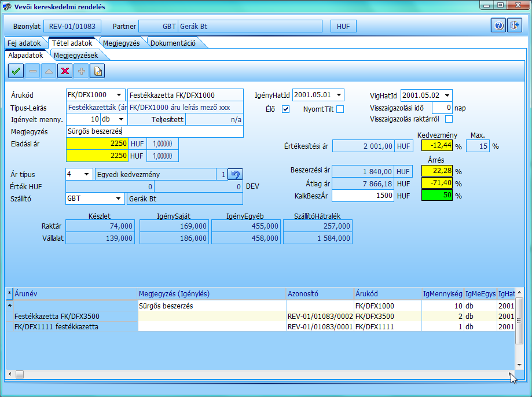Viewport: 532px width, 397px height.
Task: Click the grid's vertical scrollbar thumb
Action: click(x=519, y=321)
